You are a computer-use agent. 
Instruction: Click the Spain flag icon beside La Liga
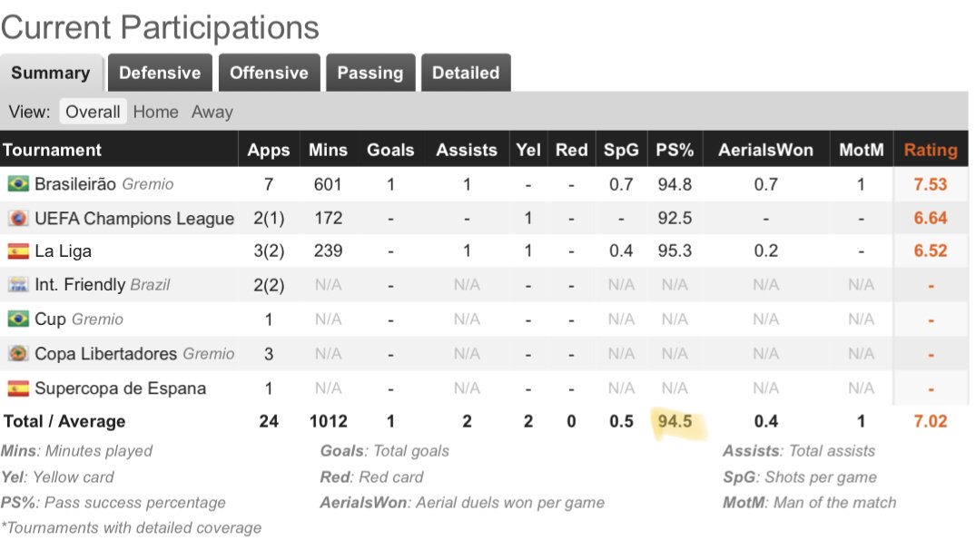tap(18, 251)
